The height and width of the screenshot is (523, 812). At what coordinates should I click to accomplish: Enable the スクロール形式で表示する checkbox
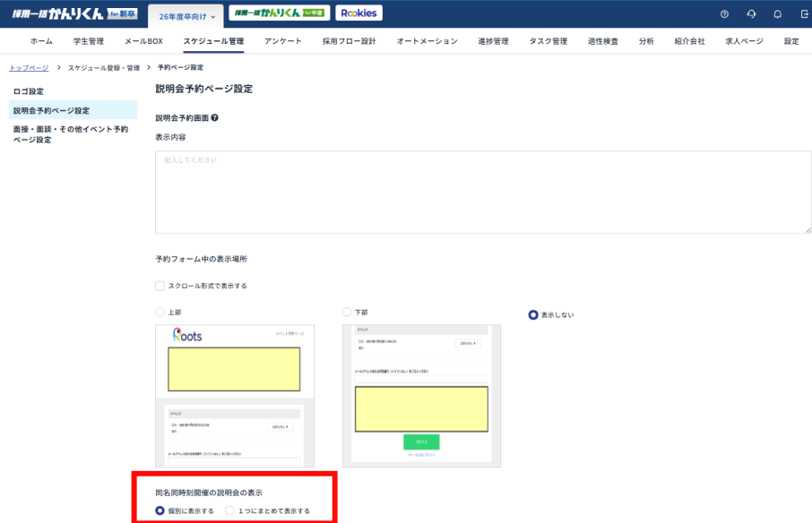160,286
